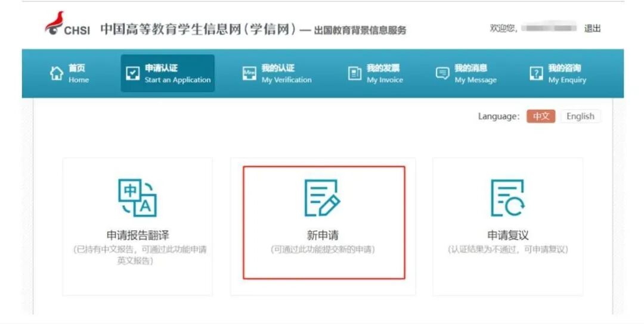The height and width of the screenshot is (324, 644).
Task: Click the Language: label
Action: [x=499, y=117]
